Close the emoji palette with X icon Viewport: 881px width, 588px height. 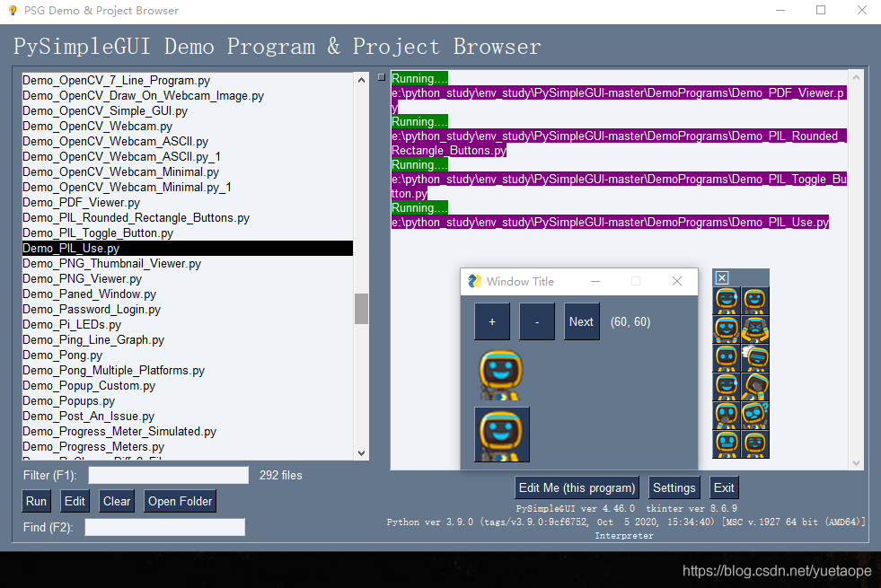tap(722, 277)
